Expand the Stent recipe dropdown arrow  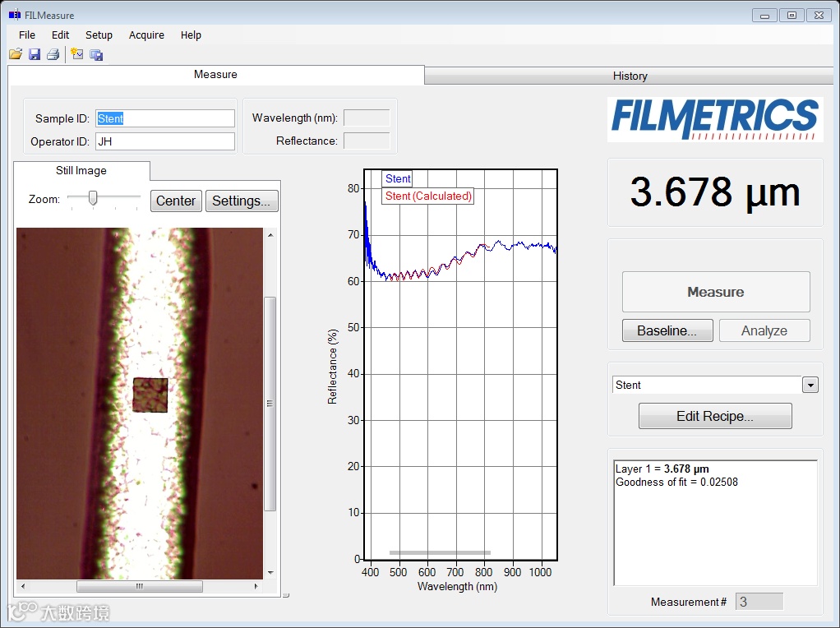(x=810, y=386)
